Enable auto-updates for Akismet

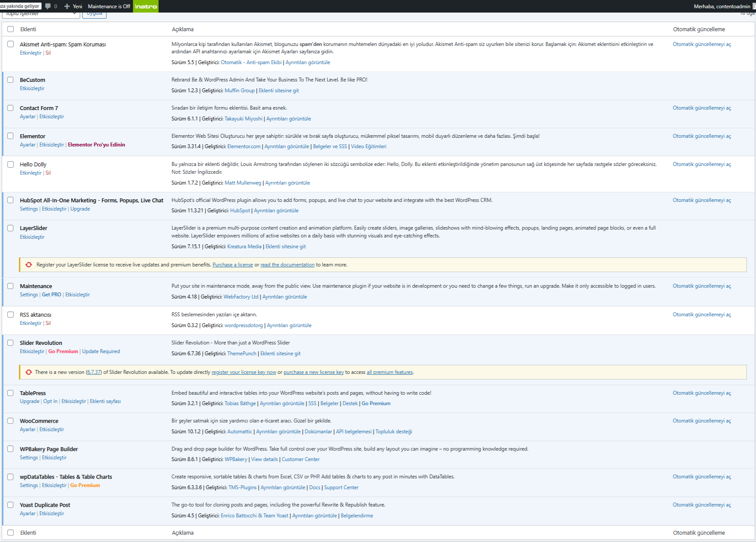[702, 44]
